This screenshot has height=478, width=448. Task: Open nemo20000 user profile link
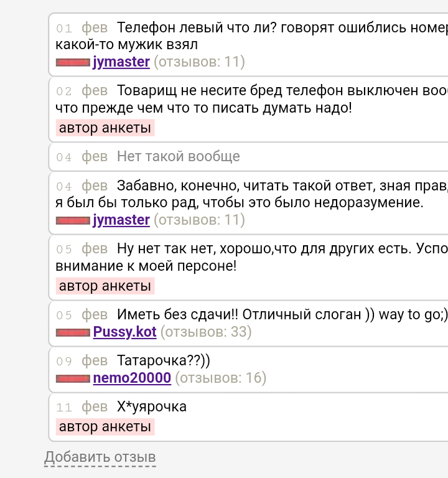132,378
